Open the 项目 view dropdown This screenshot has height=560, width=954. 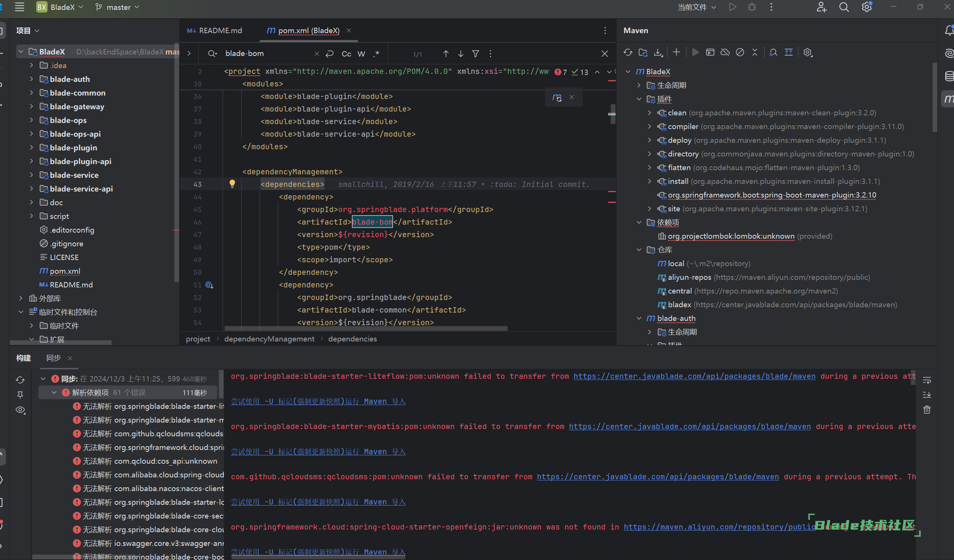click(27, 30)
